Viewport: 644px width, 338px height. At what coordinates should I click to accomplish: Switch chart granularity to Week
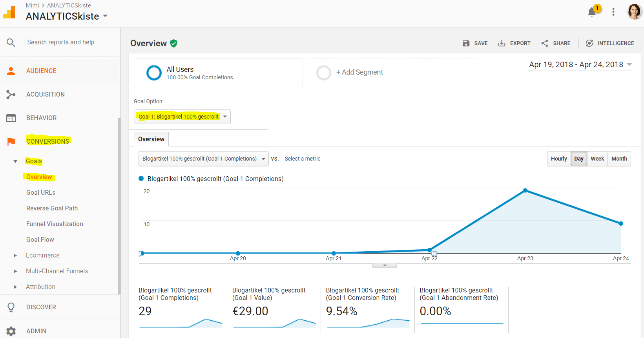pos(597,159)
